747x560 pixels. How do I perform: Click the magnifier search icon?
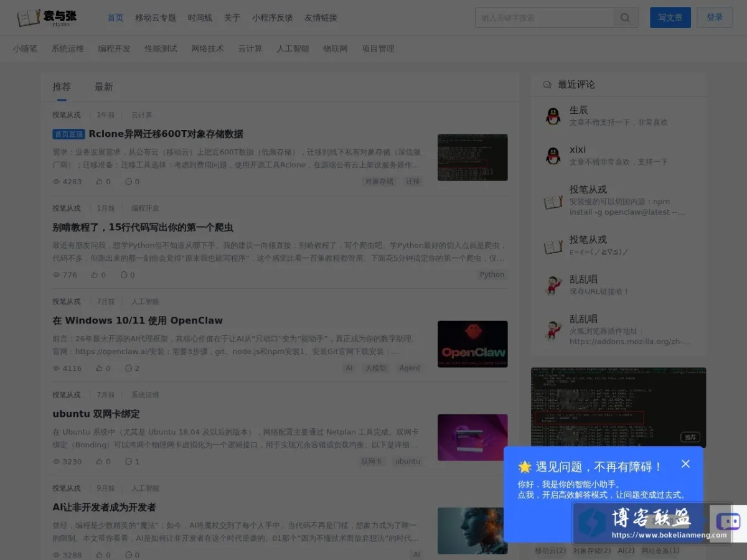click(625, 17)
